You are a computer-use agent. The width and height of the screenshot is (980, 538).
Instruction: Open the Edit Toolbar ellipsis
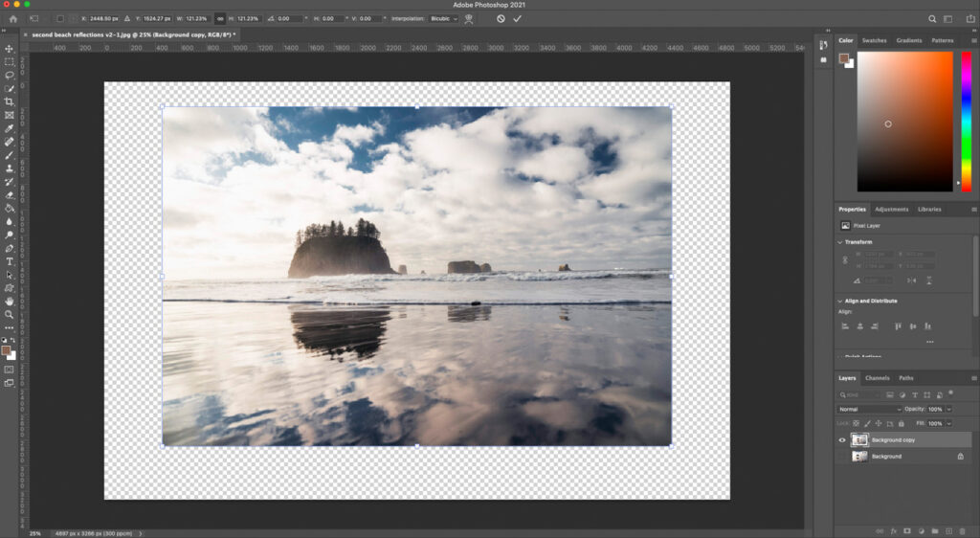tap(10, 327)
